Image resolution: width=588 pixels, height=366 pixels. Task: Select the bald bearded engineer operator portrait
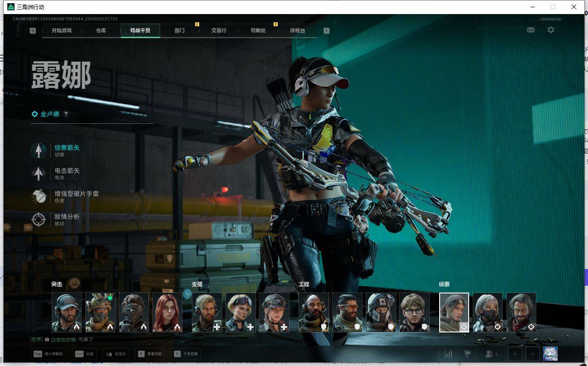point(314,312)
